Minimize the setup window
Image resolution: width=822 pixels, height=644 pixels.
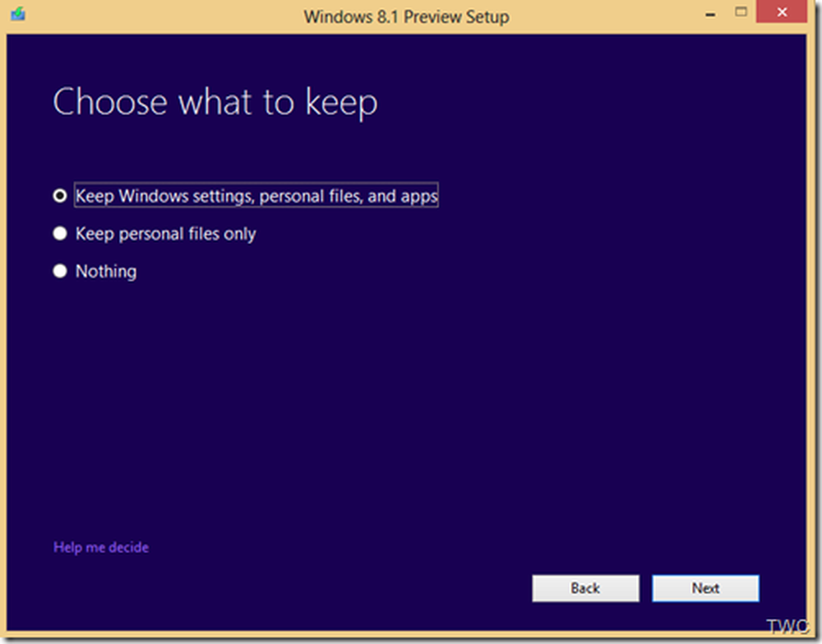click(709, 13)
